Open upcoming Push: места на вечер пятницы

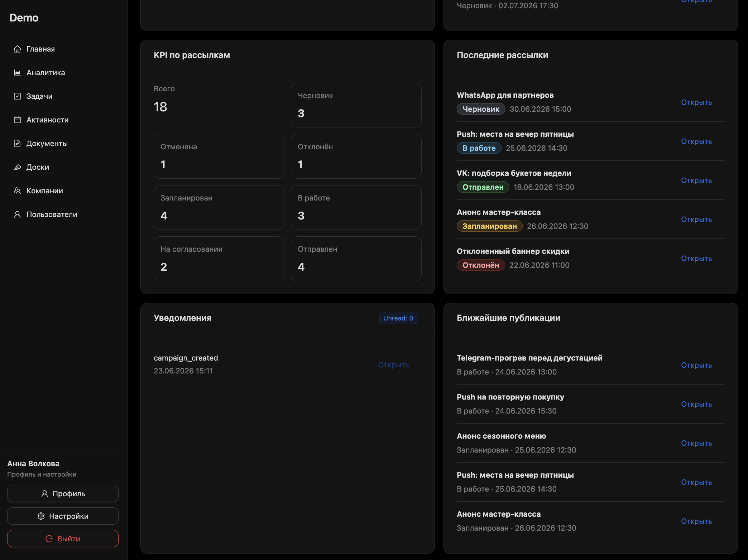click(696, 482)
